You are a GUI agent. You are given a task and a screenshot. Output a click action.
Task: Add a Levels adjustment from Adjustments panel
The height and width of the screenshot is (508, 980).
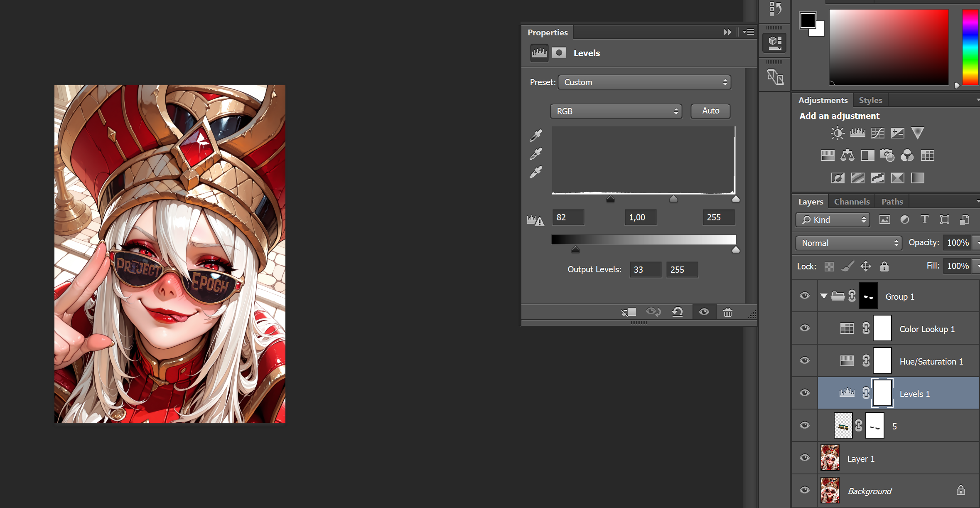pos(857,133)
